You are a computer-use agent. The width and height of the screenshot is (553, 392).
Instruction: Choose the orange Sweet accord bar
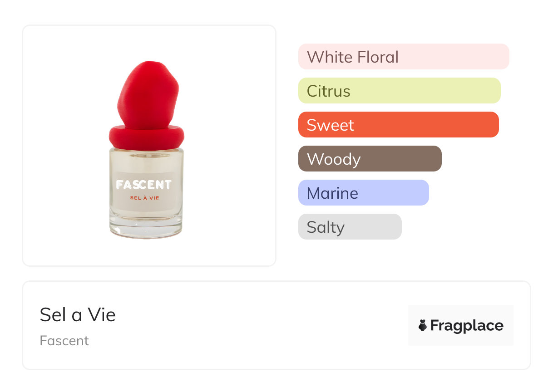[x=398, y=125]
